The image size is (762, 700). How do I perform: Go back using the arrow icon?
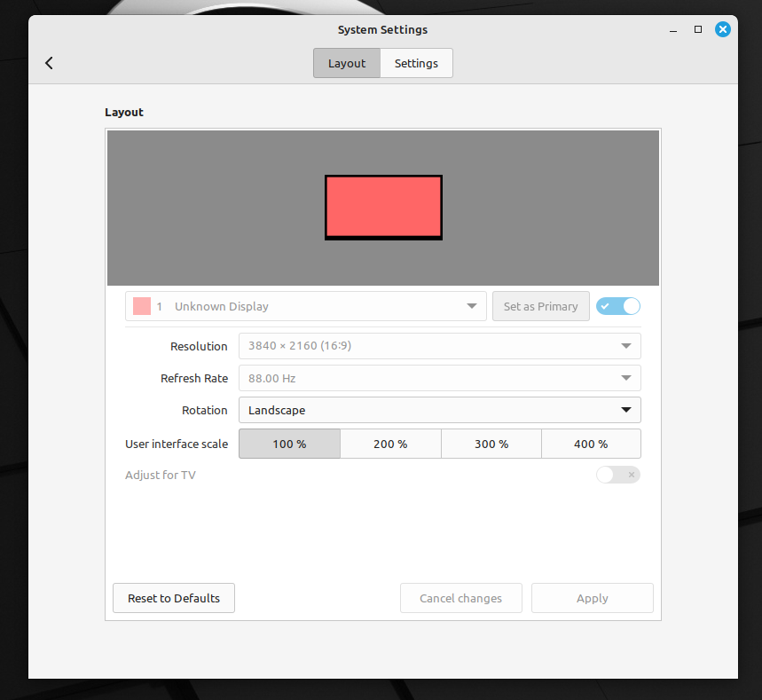coord(49,63)
